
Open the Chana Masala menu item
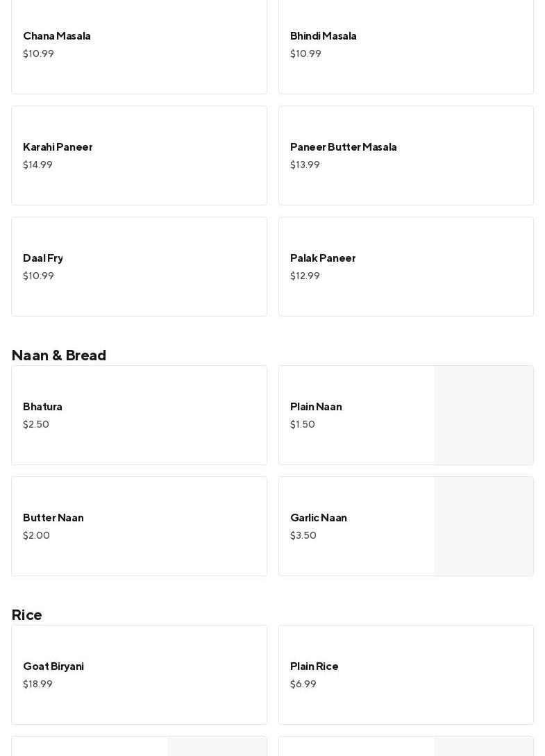pyautogui.click(x=139, y=44)
